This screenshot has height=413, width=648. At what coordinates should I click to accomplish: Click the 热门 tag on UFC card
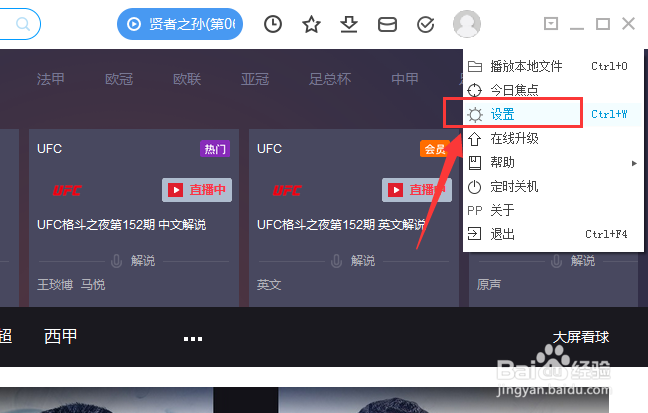tap(215, 148)
